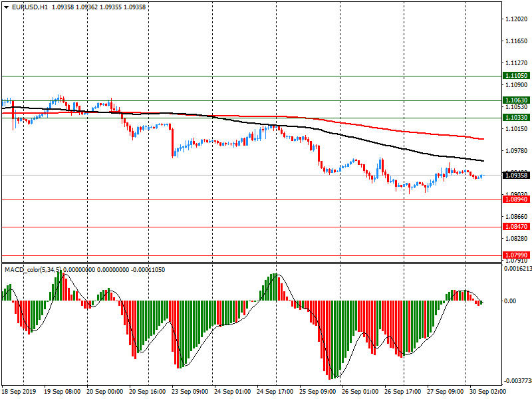Select the 25 Sep 09:00 time label
The height and width of the screenshot is (399, 532).
(x=318, y=391)
